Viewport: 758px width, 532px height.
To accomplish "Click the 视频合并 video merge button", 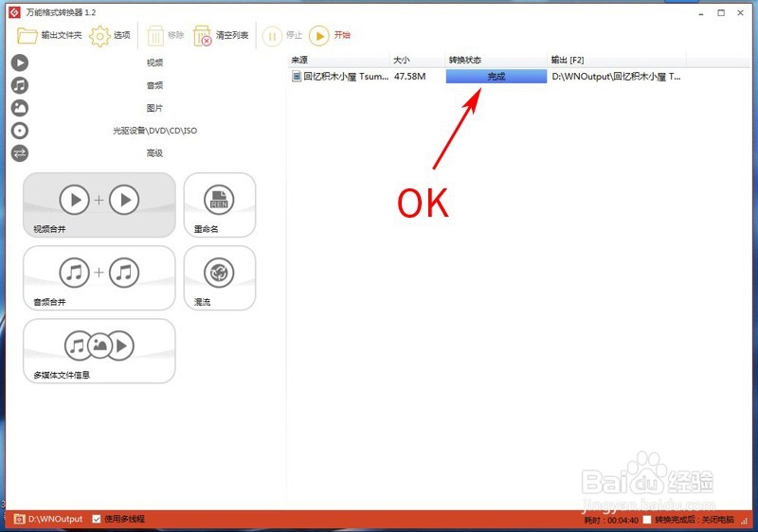I will point(99,205).
